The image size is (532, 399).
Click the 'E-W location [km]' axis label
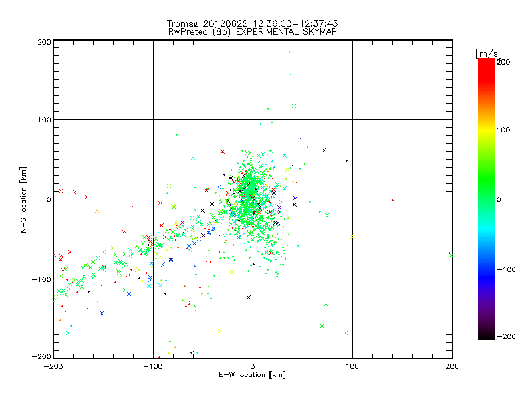(x=252, y=375)
